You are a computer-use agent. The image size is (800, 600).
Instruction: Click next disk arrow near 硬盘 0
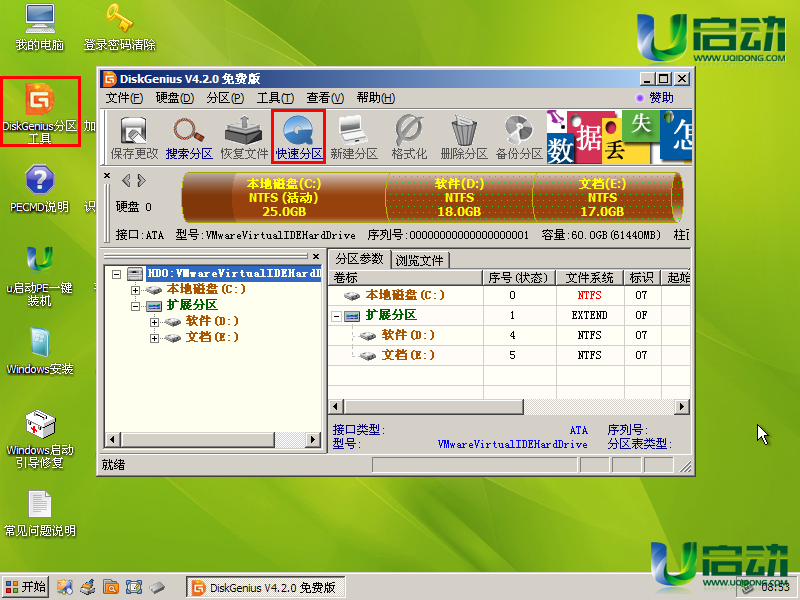(141, 181)
